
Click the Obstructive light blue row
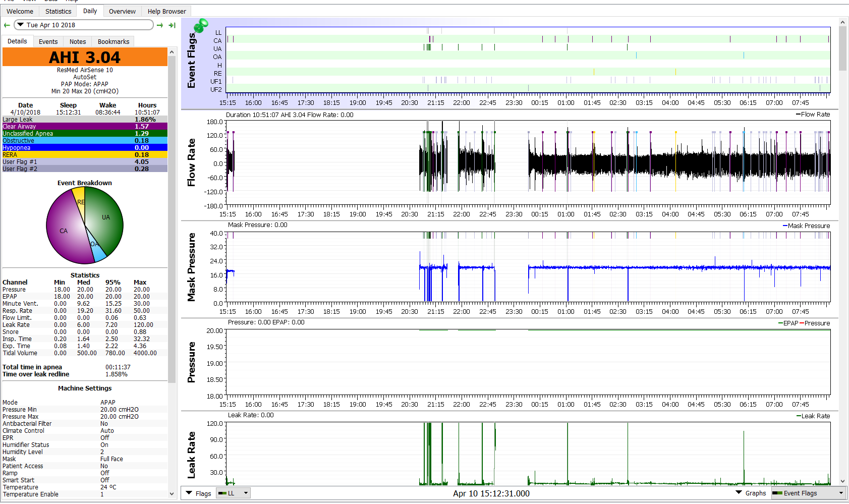coord(85,141)
